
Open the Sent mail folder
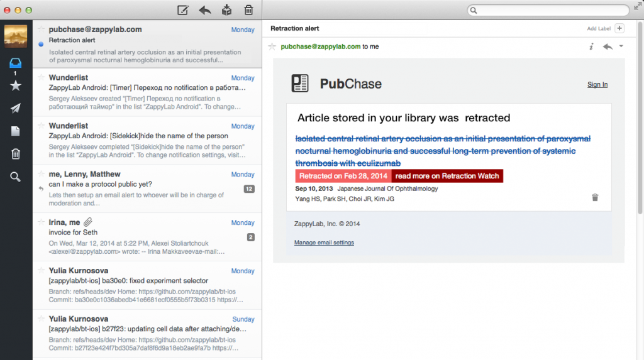click(15, 108)
